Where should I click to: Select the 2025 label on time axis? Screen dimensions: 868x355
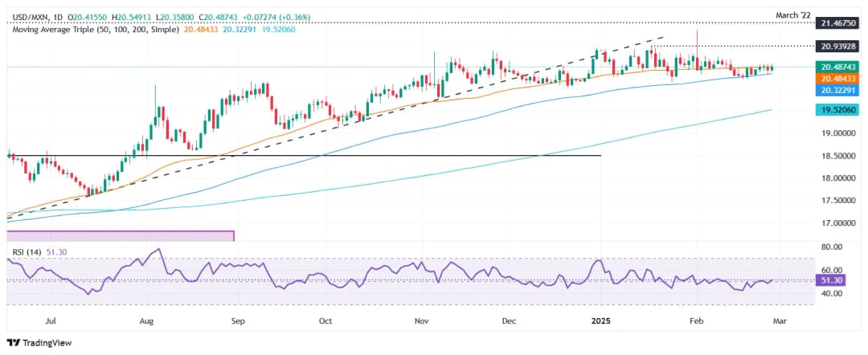(602, 320)
